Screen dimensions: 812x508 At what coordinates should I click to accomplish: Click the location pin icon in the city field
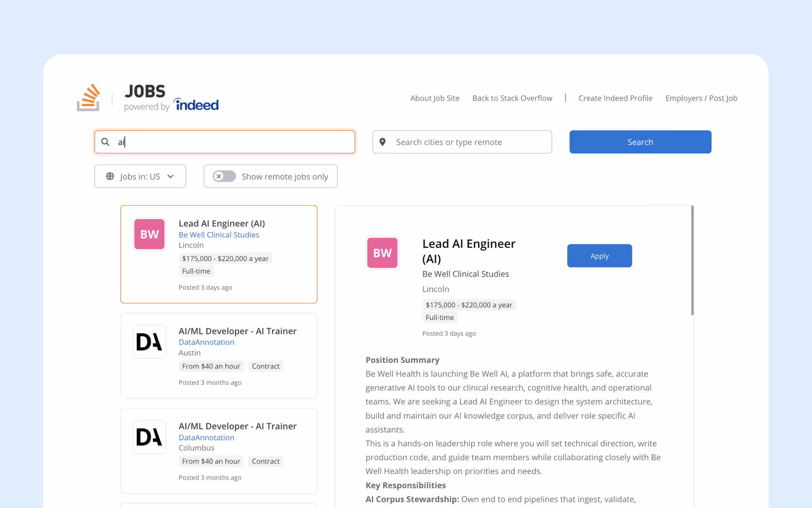point(383,142)
